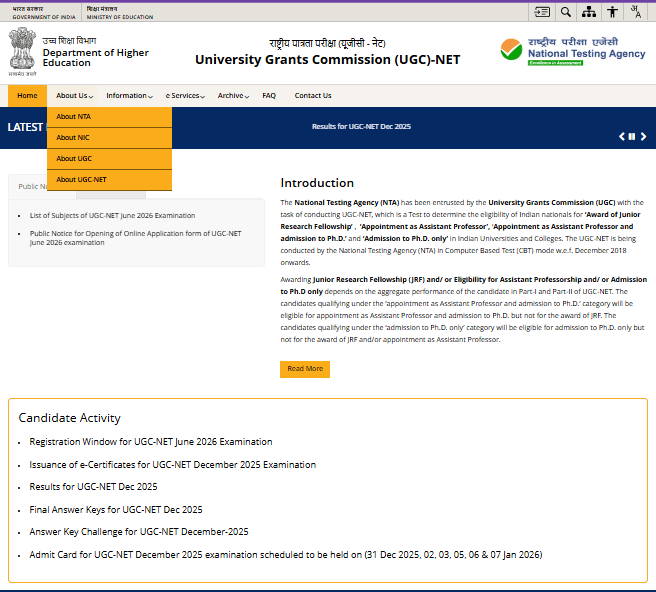The image size is (656, 592).
Task: Pause the latest news ticker
Action: pos(632,136)
